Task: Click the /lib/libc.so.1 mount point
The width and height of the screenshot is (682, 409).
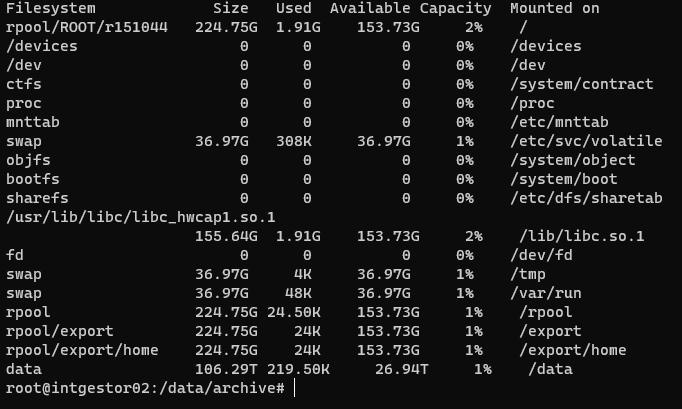Action: tap(582, 236)
